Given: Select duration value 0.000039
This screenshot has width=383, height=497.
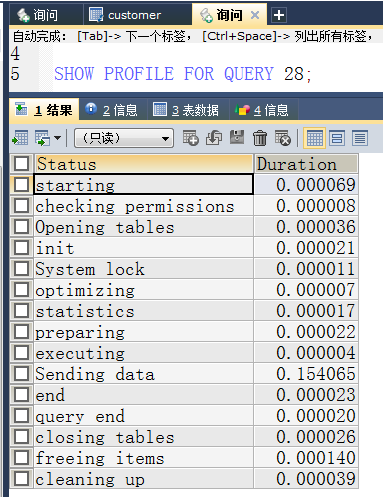Looking at the screenshot, I should 306,479.
